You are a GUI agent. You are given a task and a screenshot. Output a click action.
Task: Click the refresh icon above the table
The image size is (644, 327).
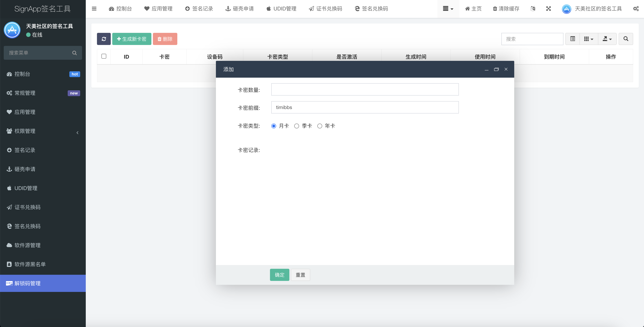104,39
